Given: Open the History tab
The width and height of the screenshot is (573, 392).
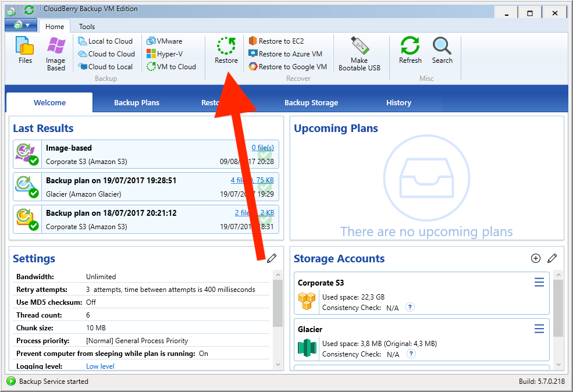Looking at the screenshot, I should point(398,103).
